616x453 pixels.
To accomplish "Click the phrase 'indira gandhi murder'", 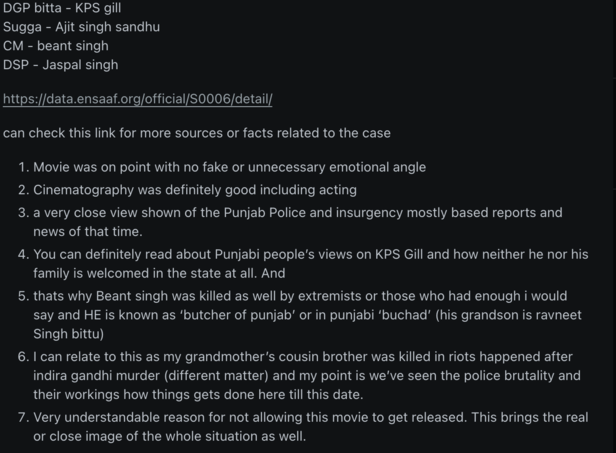I will 96,376.
